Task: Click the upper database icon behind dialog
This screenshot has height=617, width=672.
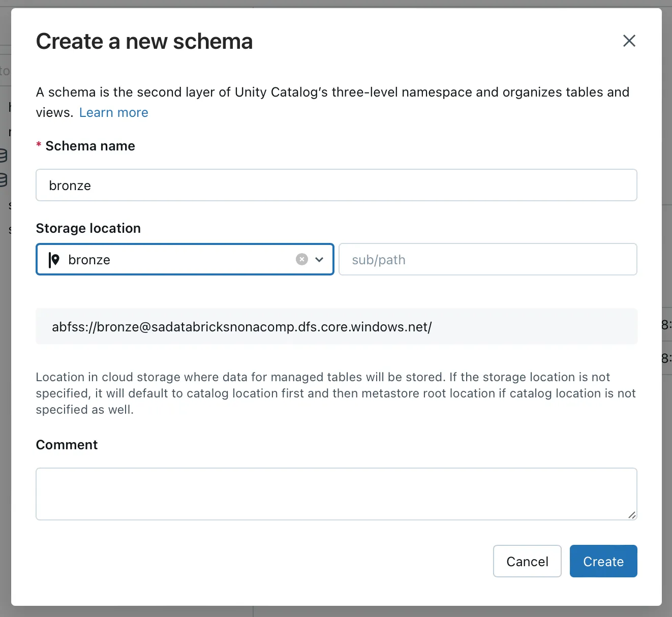Action: (x=4, y=156)
